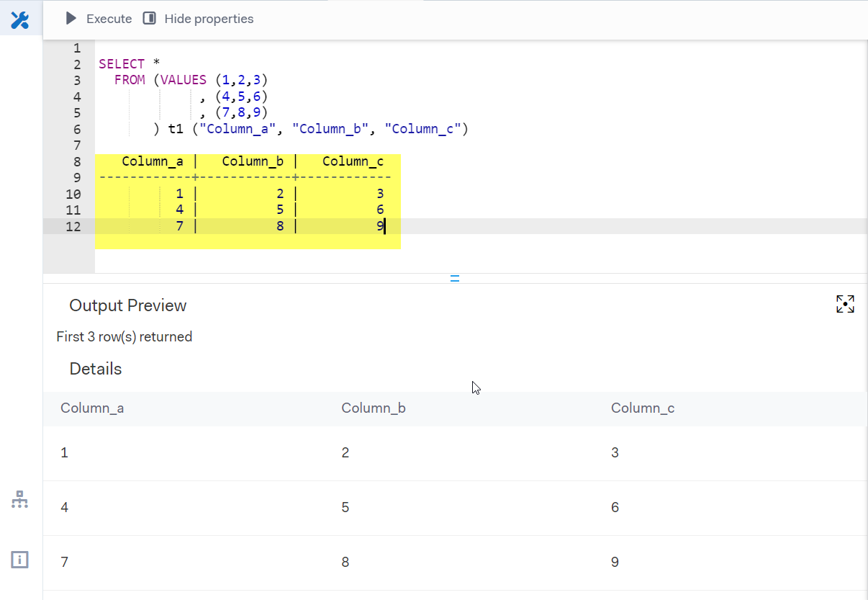Click the Column_b table header
Viewport: 868px width, 600px height.
(374, 408)
